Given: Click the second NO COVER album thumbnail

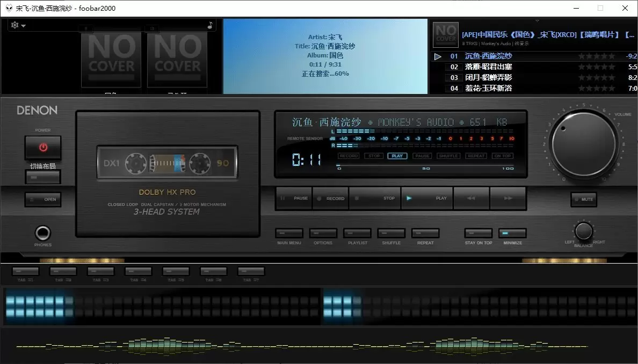Looking at the screenshot, I should [177, 60].
